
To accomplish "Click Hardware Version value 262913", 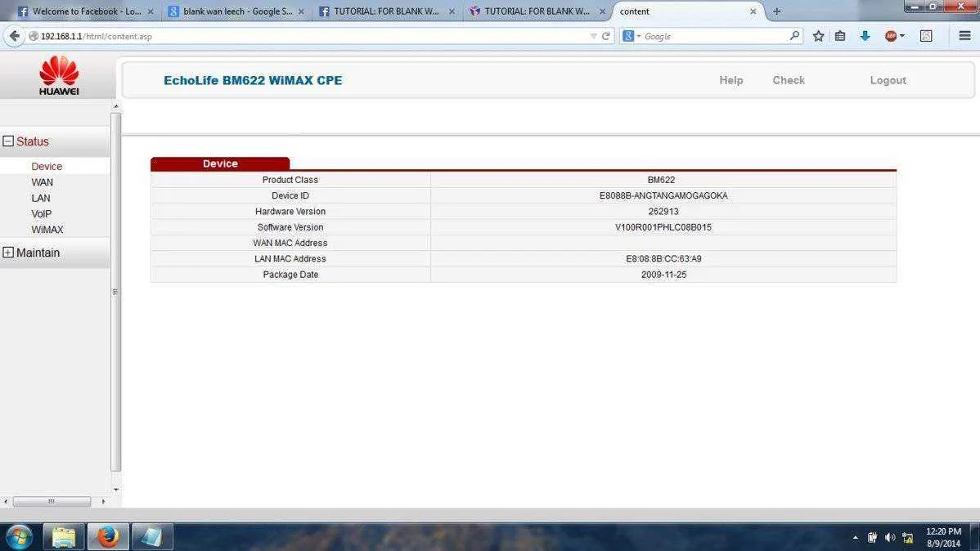I will coord(663,211).
